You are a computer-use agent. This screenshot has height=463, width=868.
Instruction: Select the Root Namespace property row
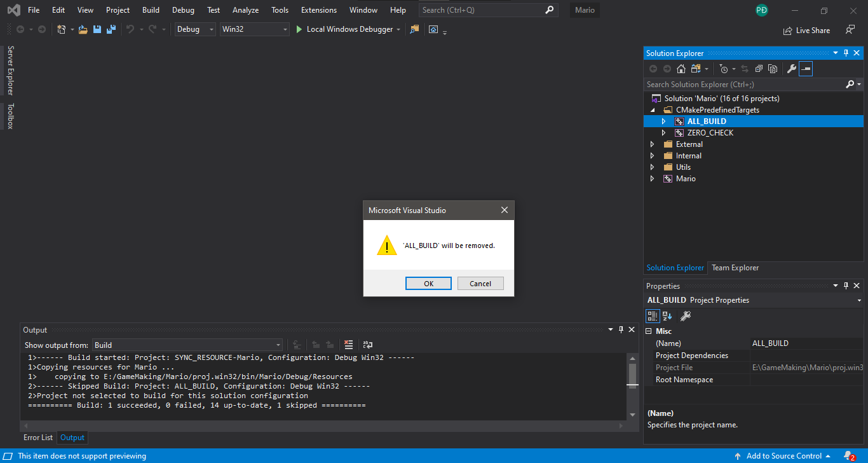[x=754, y=380]
